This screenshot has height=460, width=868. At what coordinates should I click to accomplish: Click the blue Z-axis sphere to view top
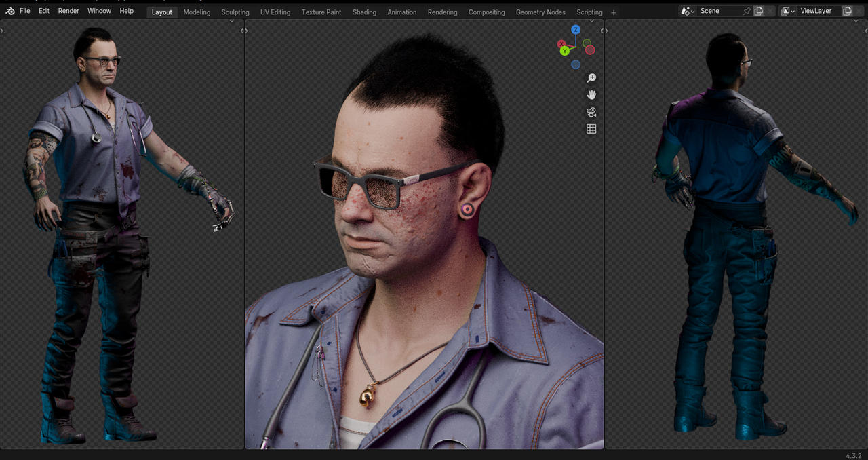(576, 29)
